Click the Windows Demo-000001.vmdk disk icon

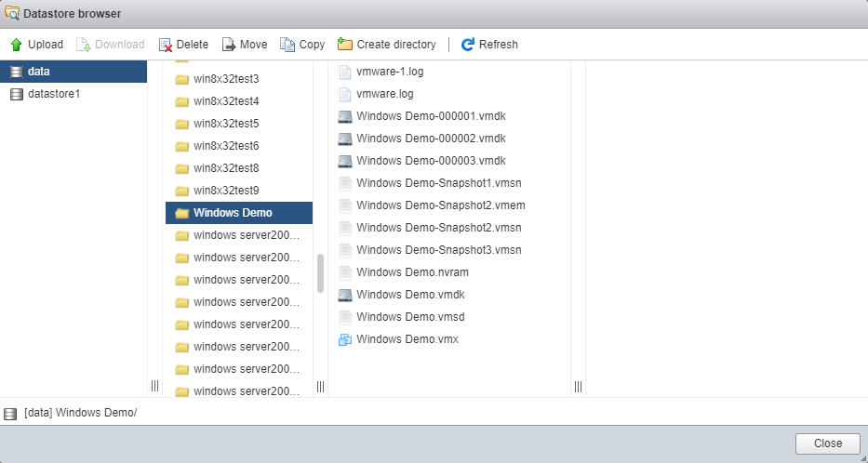345,116
